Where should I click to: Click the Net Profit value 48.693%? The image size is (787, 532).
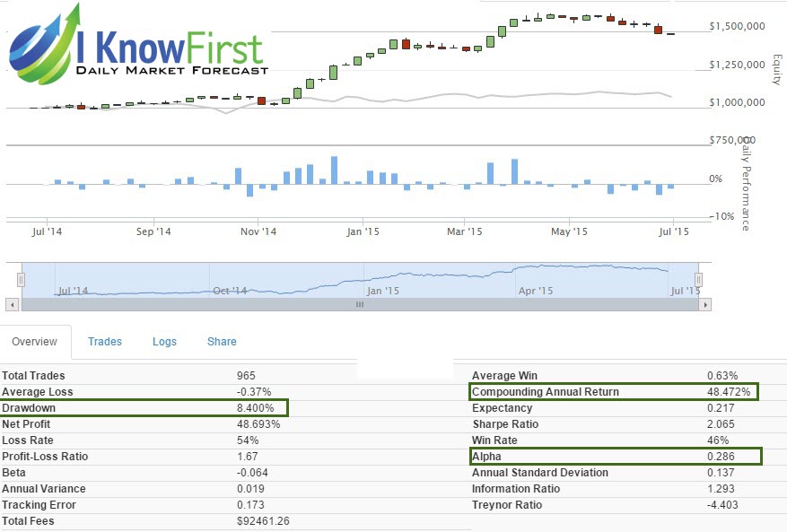(258, 424)
